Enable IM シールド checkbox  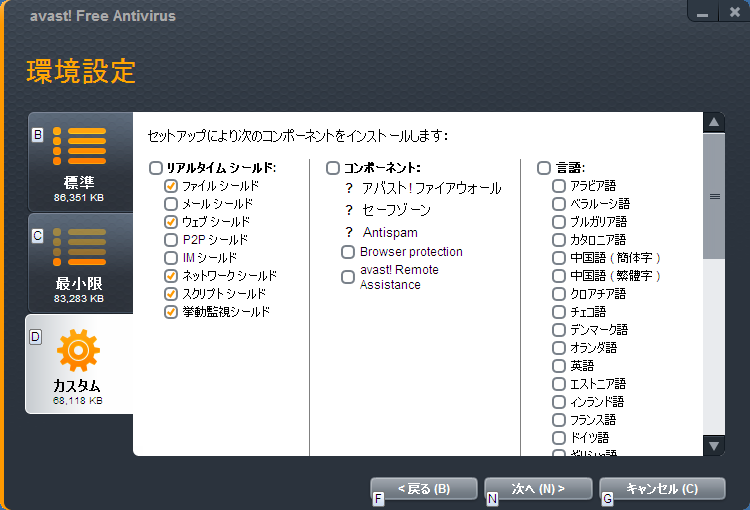tap(171, 258)
